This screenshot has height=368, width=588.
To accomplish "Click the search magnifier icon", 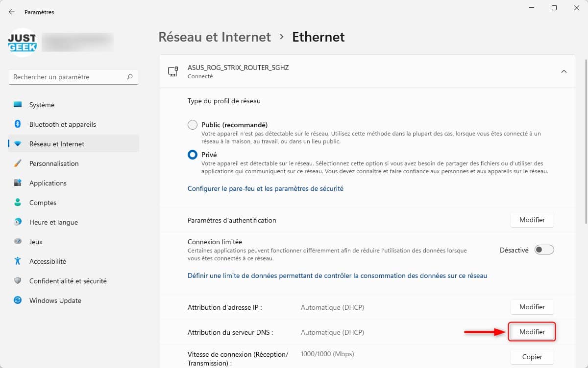I will [x=130, y=77].
